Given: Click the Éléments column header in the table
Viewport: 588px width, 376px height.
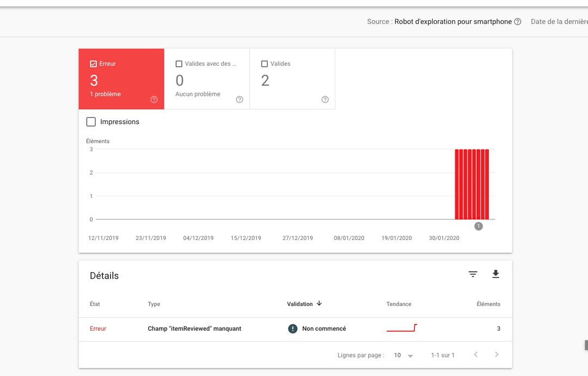Looking at the screenshot, I should [x=488, y=304].
